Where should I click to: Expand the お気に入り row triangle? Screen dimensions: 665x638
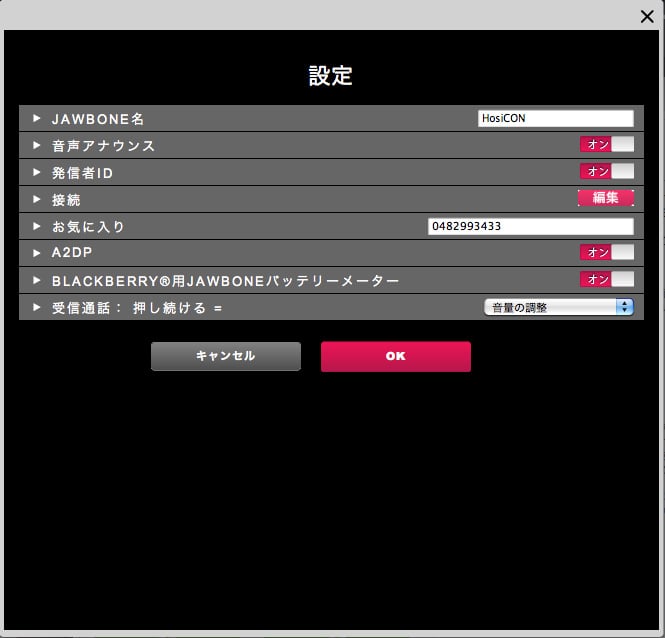(36, 227)
